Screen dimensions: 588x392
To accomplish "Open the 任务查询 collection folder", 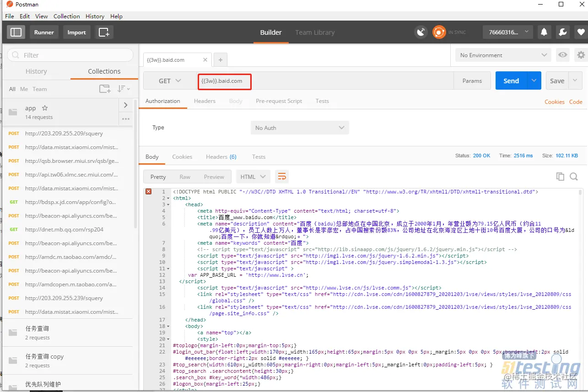I will point(68,333).
